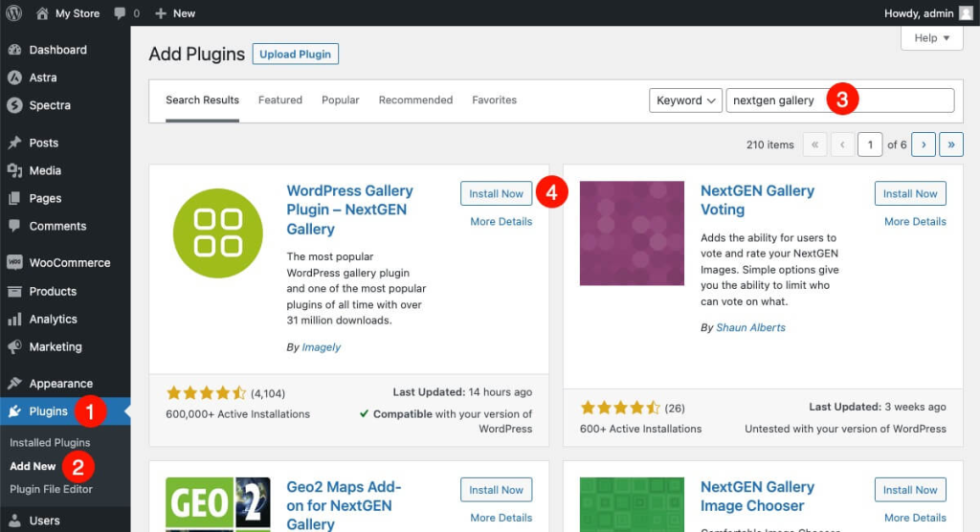Click the Products archive icon

coord(14,291)
